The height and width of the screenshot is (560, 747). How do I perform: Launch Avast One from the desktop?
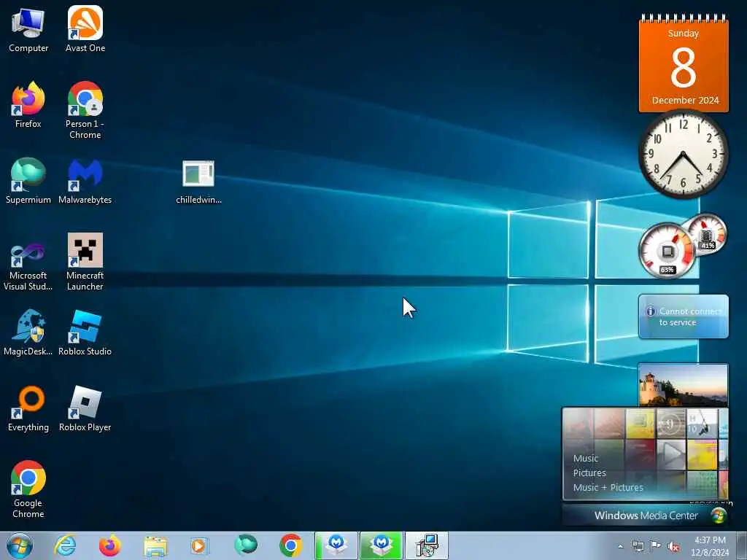click(85, 29)
